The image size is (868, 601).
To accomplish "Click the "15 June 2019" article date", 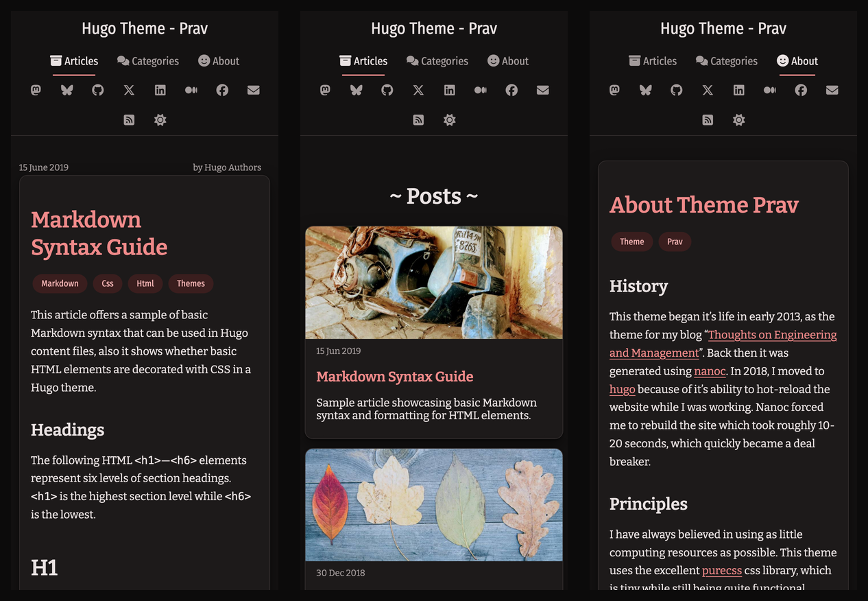I will point(44,167).
